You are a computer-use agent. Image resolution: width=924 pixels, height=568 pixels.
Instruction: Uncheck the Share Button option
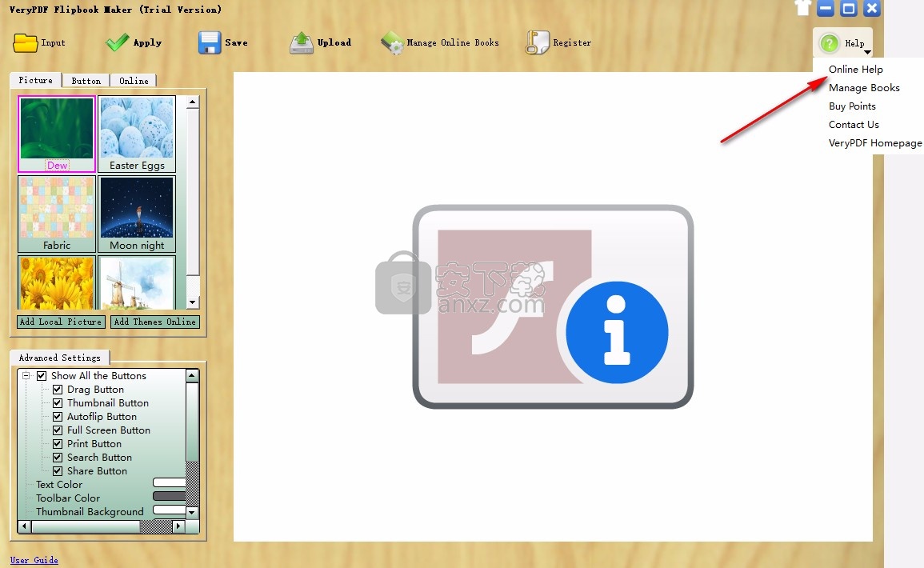[57, 470]
